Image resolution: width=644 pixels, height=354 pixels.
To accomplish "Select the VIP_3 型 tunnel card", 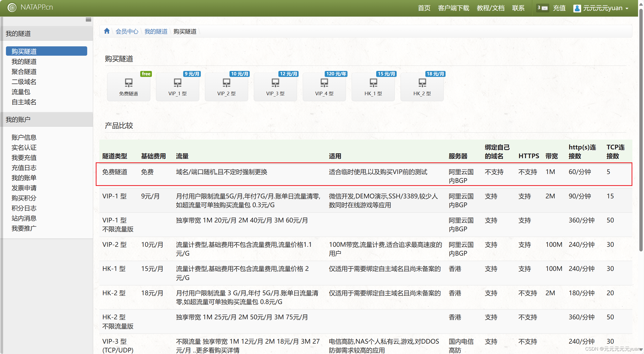I will (x=275, y=87).
